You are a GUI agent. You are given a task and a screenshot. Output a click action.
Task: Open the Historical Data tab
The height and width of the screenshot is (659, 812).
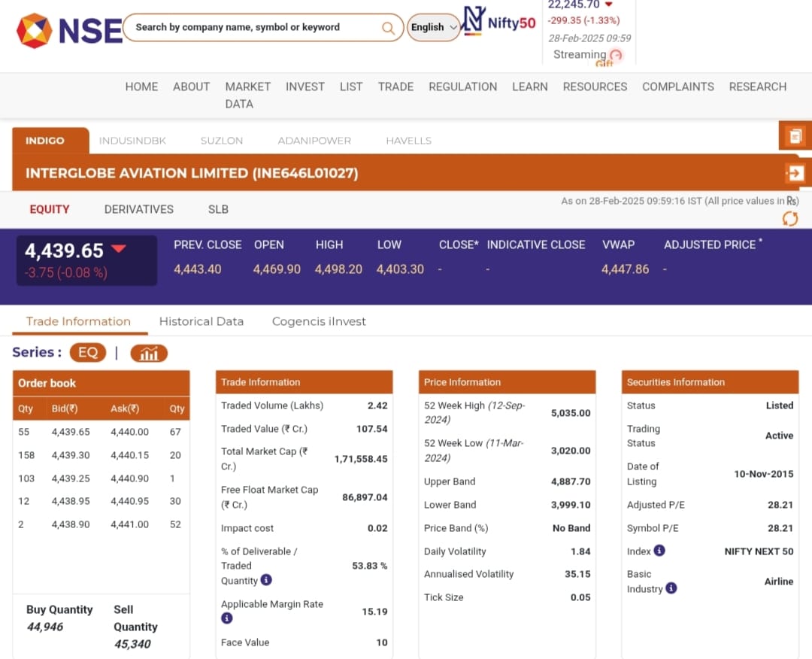point(201,321)
